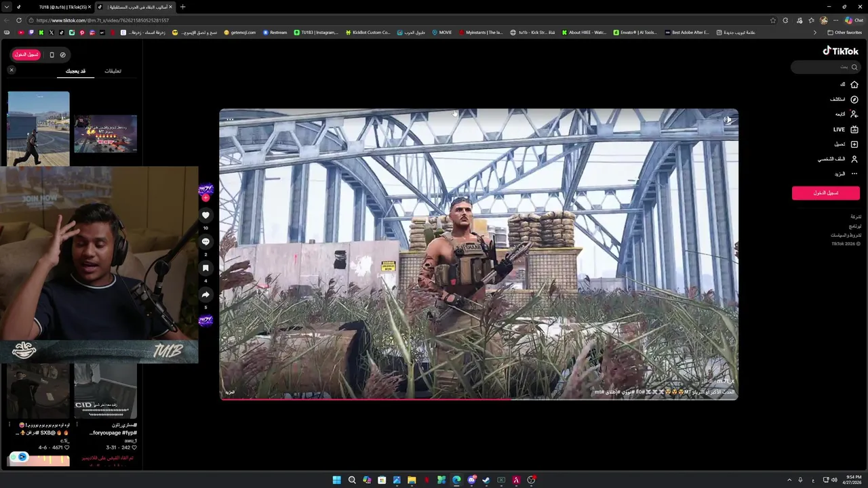Open the YouTube bookmark icon

[x=21, y=33]
